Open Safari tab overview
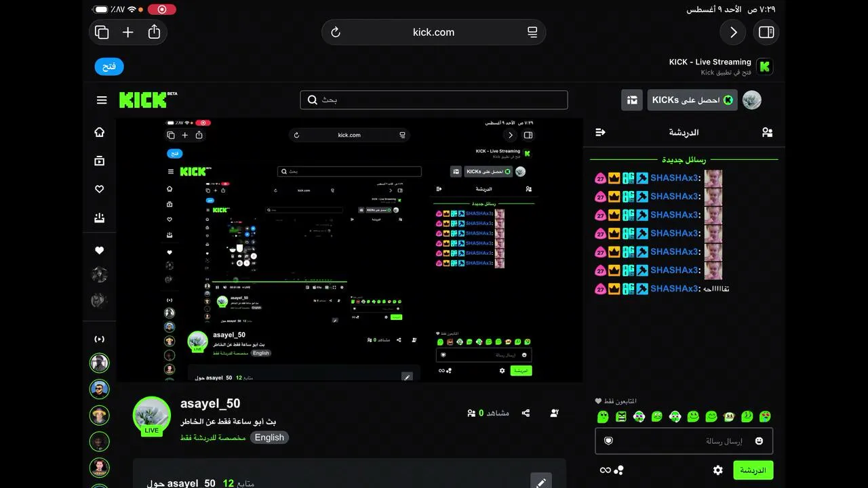This screenshot has width=868, height=488. tap(102, 32)
